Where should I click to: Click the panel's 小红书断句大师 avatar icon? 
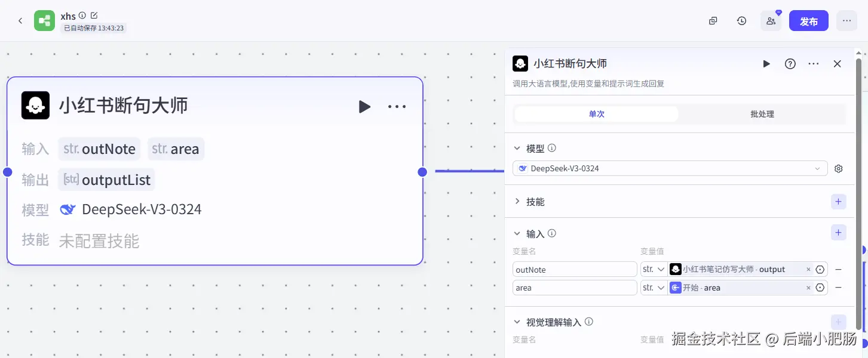click(x=520, y=64)
